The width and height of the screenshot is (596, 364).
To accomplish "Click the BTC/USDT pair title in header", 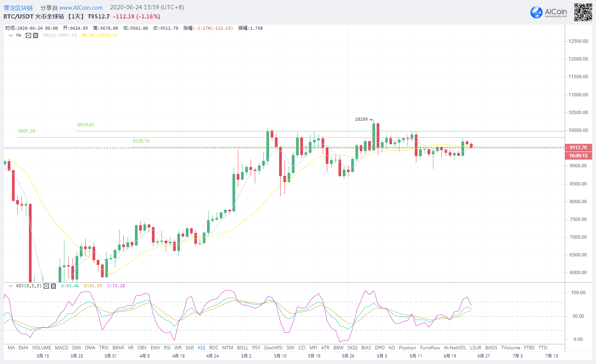I will click(18, 17).
